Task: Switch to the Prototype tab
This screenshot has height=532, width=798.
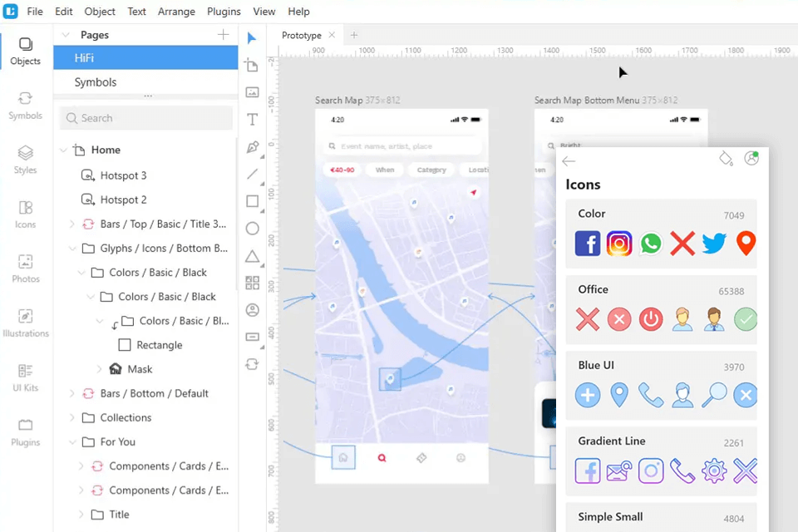Action: [301, 35]
